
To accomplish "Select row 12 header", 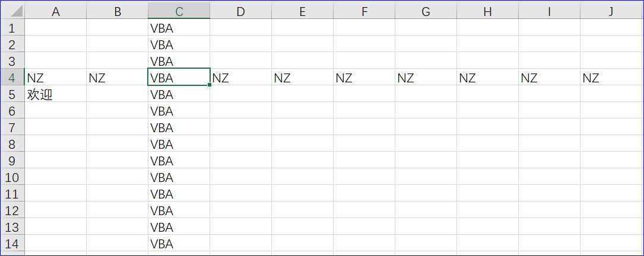I will pyautogui.click(x=12, y=210).
